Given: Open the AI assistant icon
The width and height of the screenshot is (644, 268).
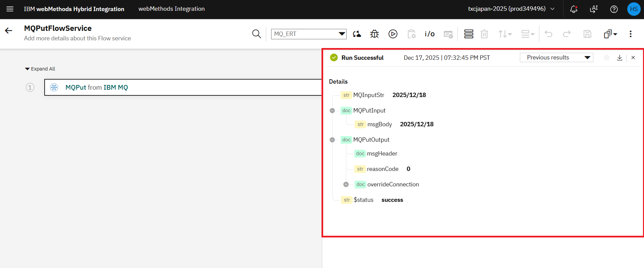Looking at the screenshot, I should point(594,9).
